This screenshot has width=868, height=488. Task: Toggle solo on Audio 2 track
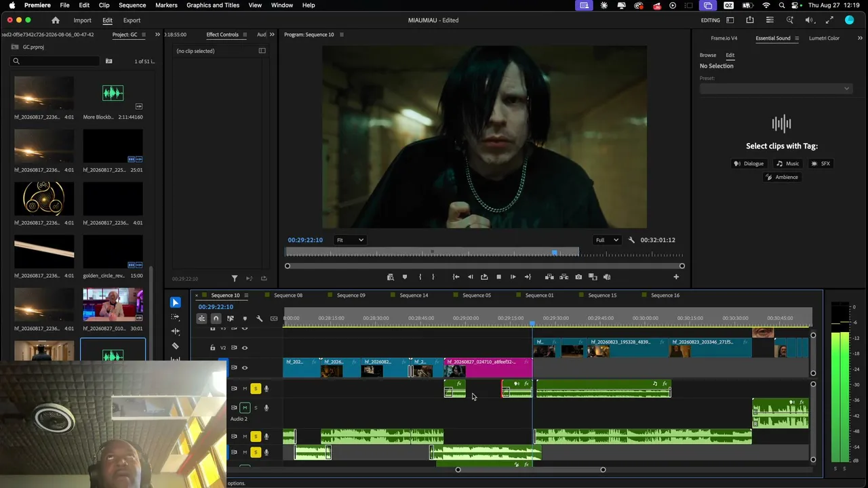coord(256,407)
